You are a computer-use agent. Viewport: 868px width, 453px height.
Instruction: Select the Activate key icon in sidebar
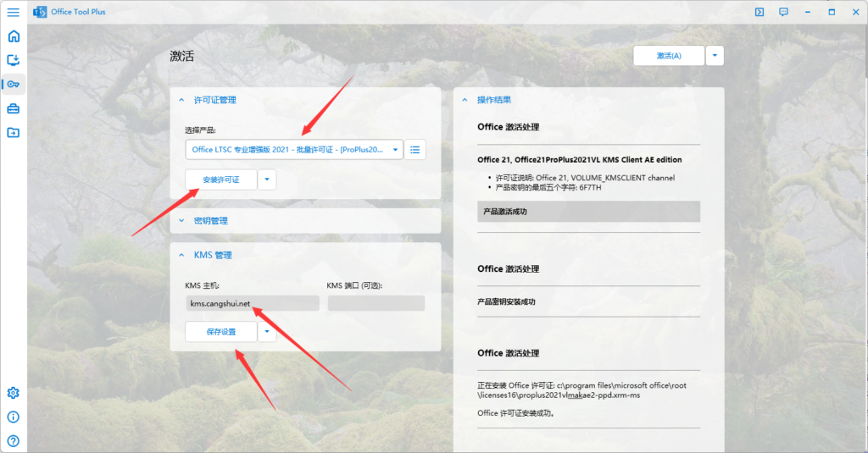(x=14, y=84)
